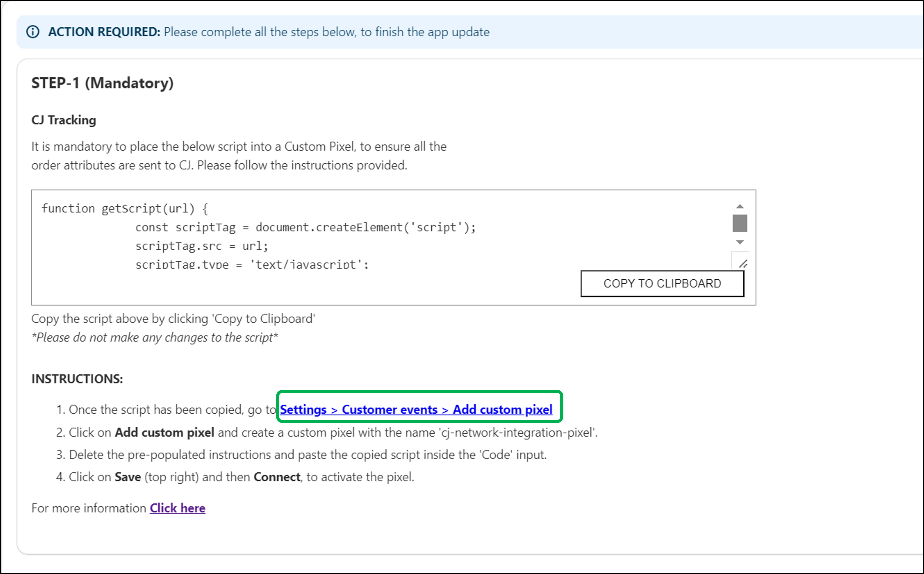
Task: Select the STEP-1 (Mandatory) heading
Action: [102, 83]
